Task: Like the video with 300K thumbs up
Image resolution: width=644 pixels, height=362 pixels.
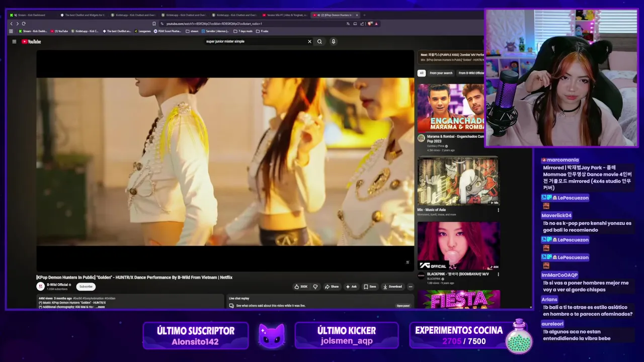Action: coord(301,287)
